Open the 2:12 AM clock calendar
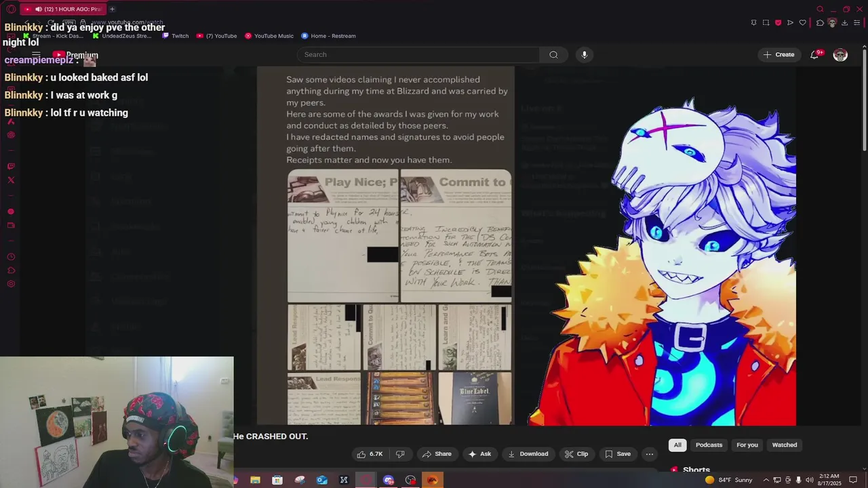This screenshot has height=488, width=868. click(831, 480)
